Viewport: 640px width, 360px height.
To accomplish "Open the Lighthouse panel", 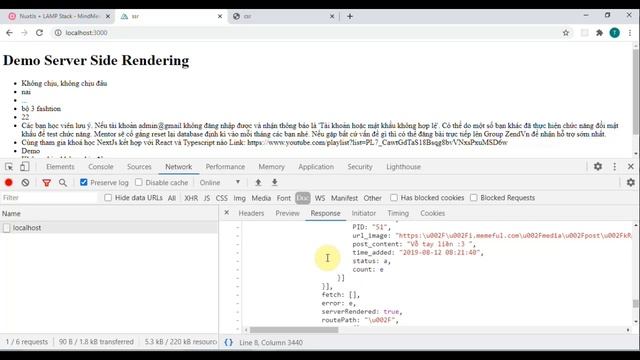I will click(403, 167).
